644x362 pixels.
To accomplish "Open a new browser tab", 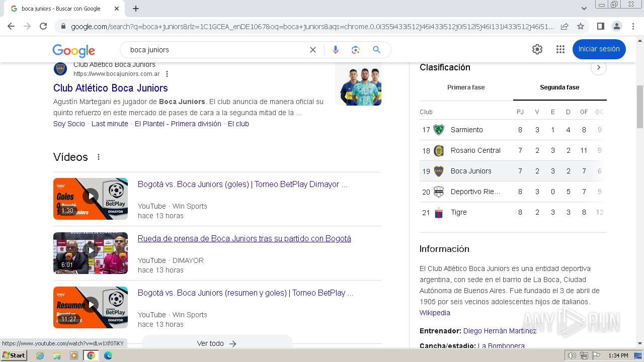I will tap(136, 9).
